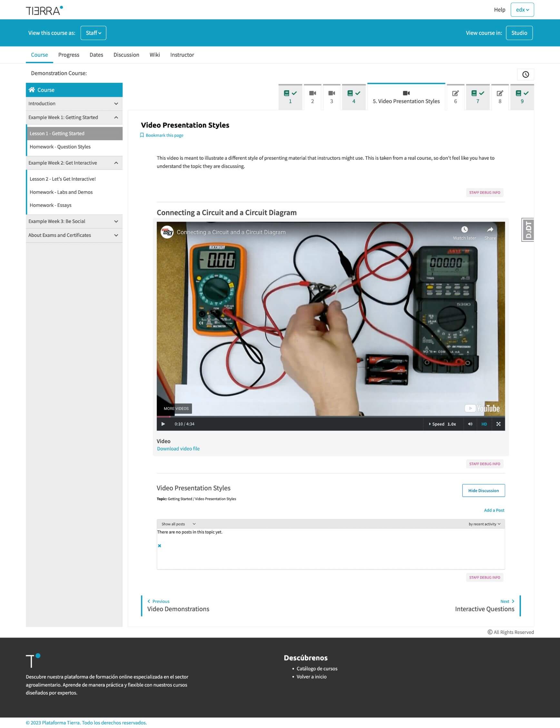Open the video Speed 1.0x menu

[442, 424]
